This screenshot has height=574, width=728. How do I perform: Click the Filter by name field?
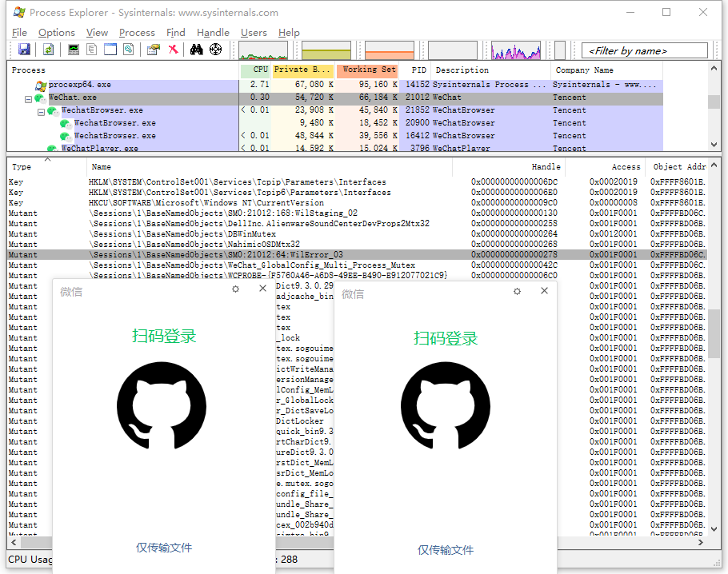click(x=644, y=50)
